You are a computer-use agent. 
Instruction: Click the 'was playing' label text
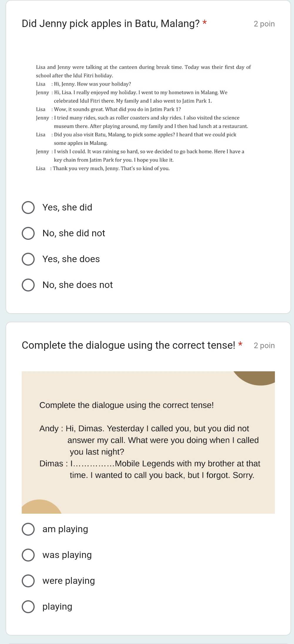pyautogui.click(x=67, y=555)
